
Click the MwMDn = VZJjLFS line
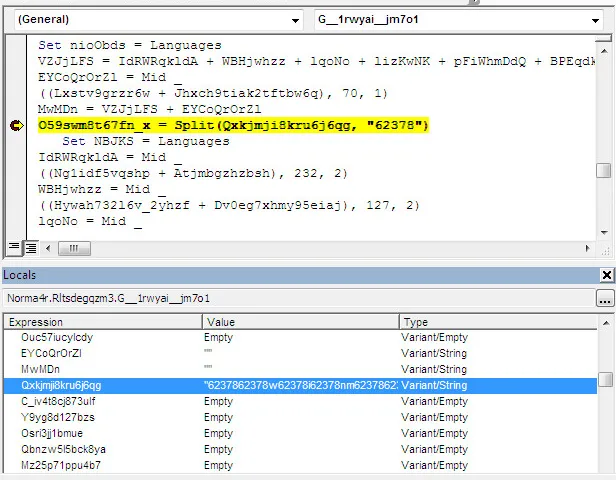click(x=150, y=109)
